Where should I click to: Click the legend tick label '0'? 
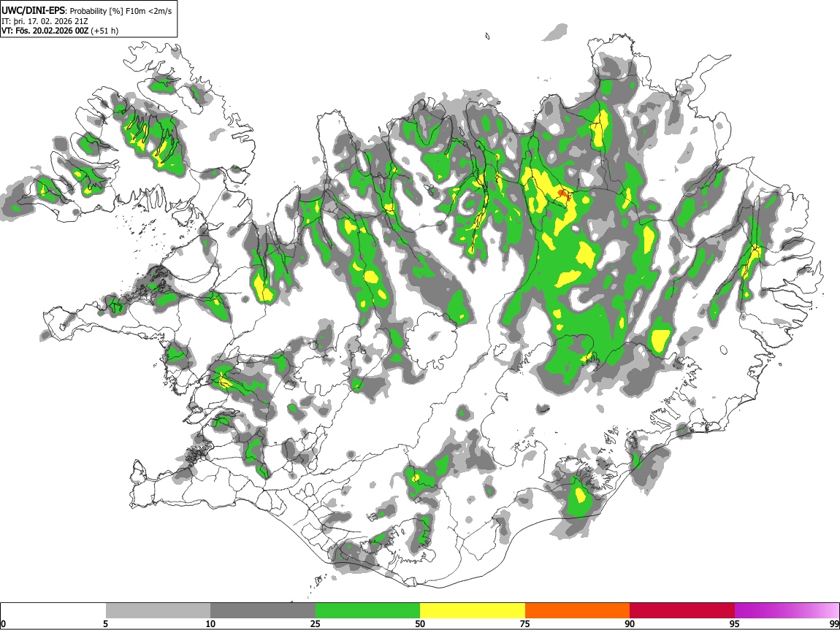pos(3,623)
